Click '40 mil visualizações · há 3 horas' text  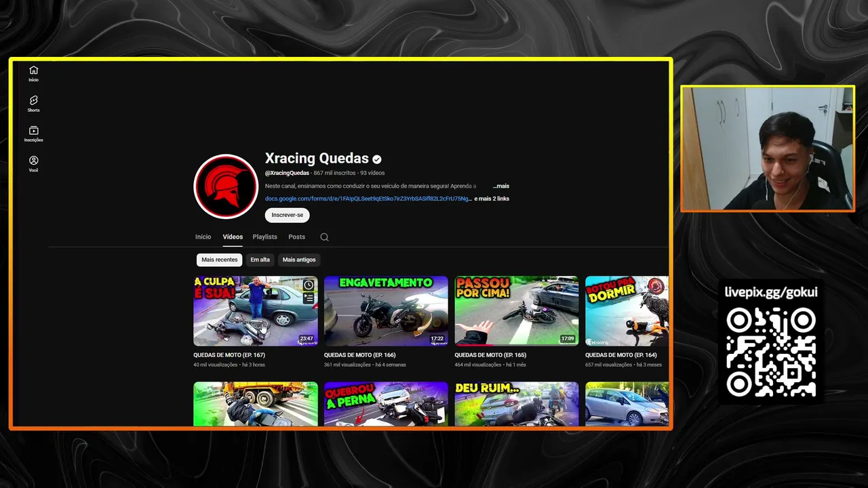click(x=229, y=365)
